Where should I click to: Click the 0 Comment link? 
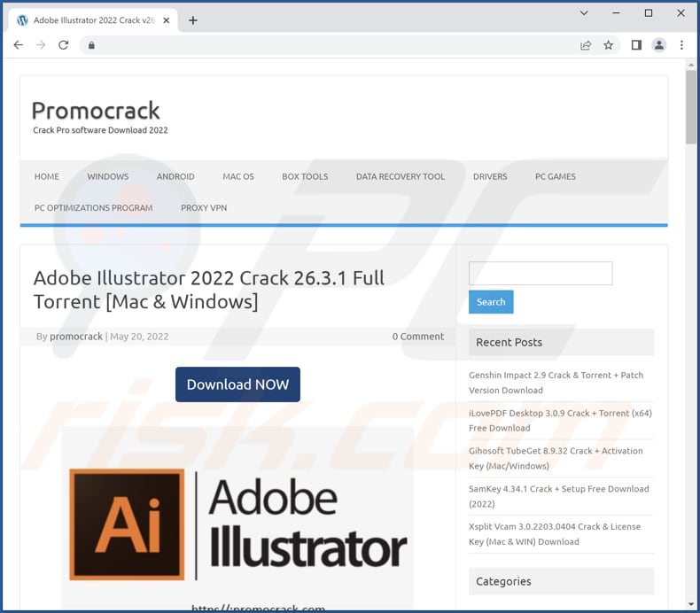pos(418,337)
